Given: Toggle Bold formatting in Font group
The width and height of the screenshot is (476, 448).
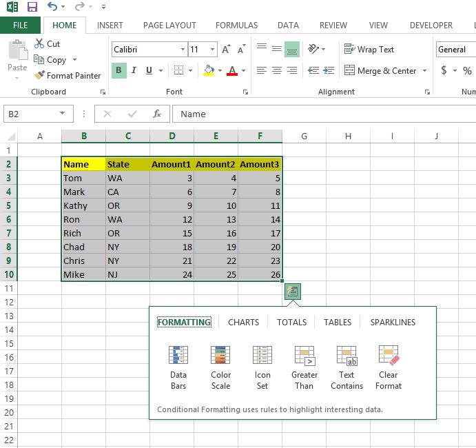Looking at the screenshot, I should pyautogui.click(x=118, y=70).
